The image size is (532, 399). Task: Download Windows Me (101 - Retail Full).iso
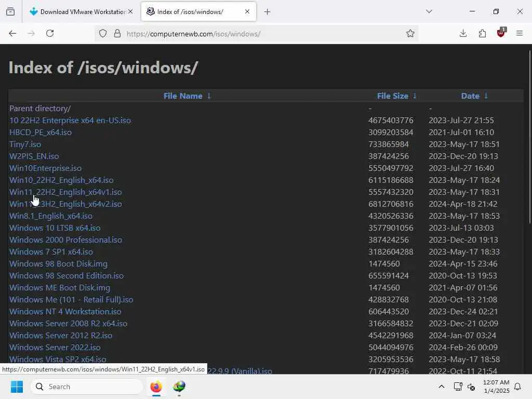(x=71, y=300)
